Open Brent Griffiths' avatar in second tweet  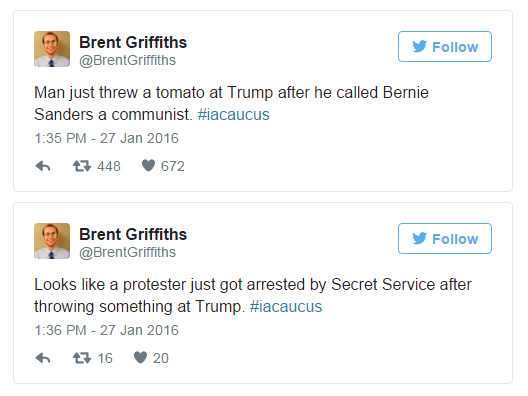52,241
